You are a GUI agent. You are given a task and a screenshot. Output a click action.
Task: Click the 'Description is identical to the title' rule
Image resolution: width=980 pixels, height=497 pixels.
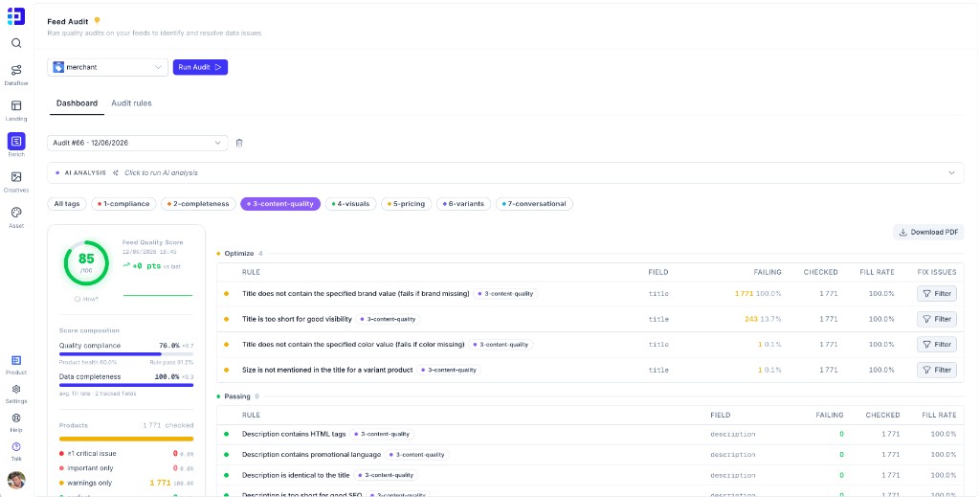[x=296, y=475]
